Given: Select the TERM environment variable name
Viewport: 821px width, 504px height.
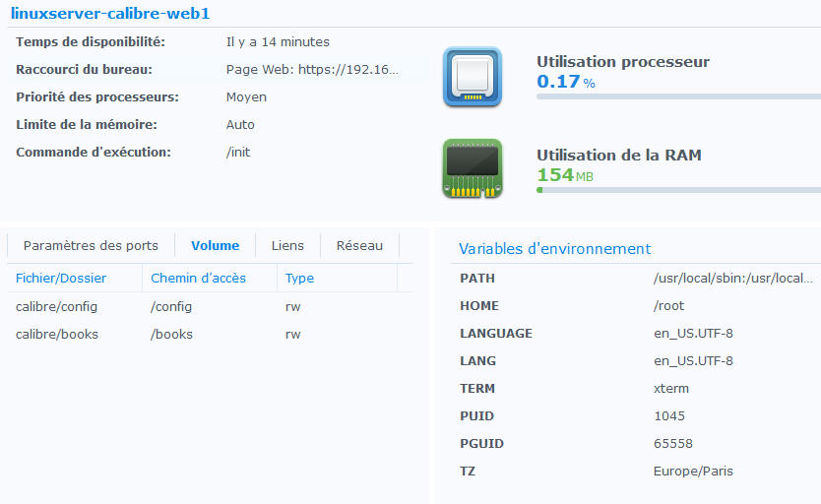Looking at the screenshot, I should pos(477,389).
